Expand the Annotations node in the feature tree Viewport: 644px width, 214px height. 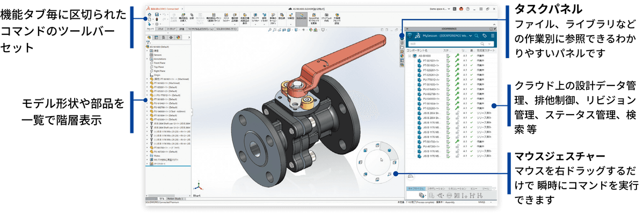pyautogui.click(x=147, y=59)
